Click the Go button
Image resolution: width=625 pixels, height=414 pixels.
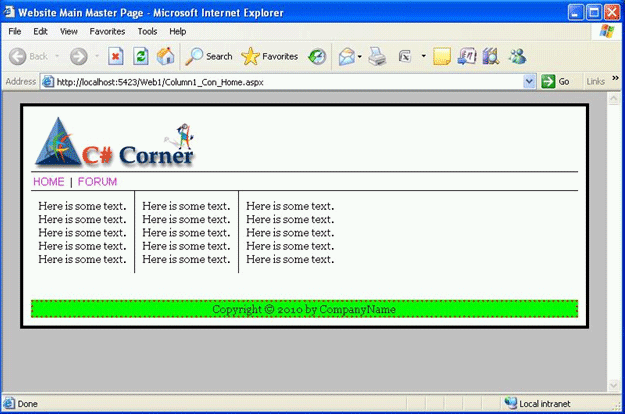[x=556, y=81]
